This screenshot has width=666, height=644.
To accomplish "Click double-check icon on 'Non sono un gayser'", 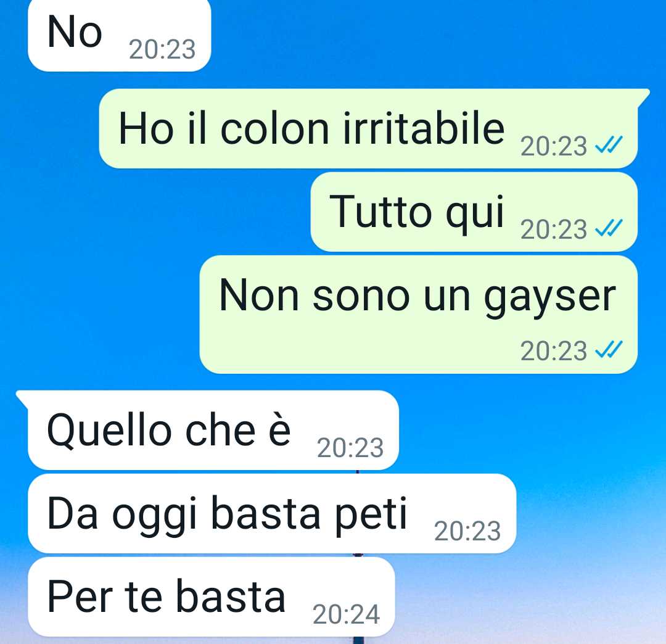I will (x=609, y=350).
